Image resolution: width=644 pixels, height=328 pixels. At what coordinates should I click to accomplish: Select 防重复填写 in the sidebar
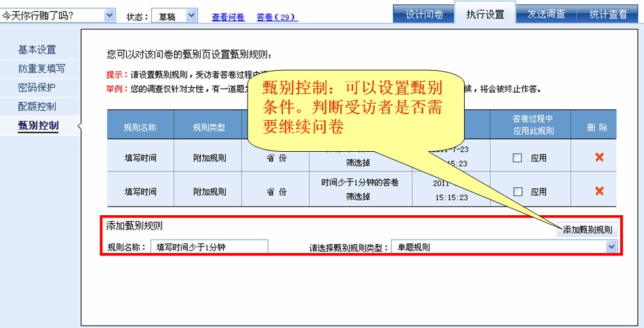tap(41, 68)
